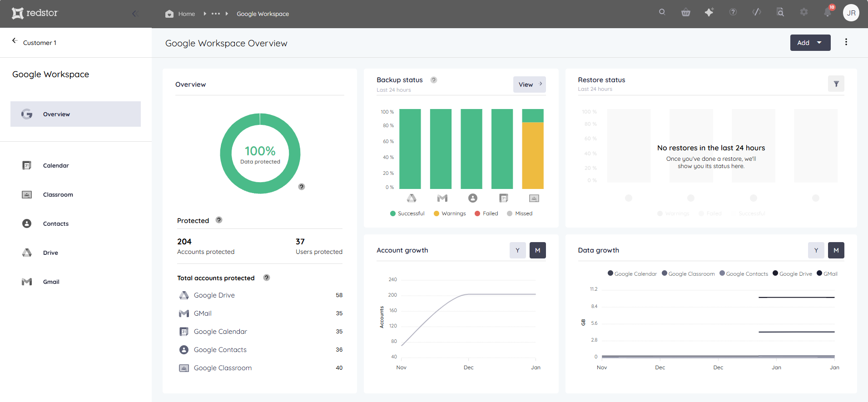Toggle the Successful legend in Backup status
This screenshot has height=402, width=868.
click(407, 213)
